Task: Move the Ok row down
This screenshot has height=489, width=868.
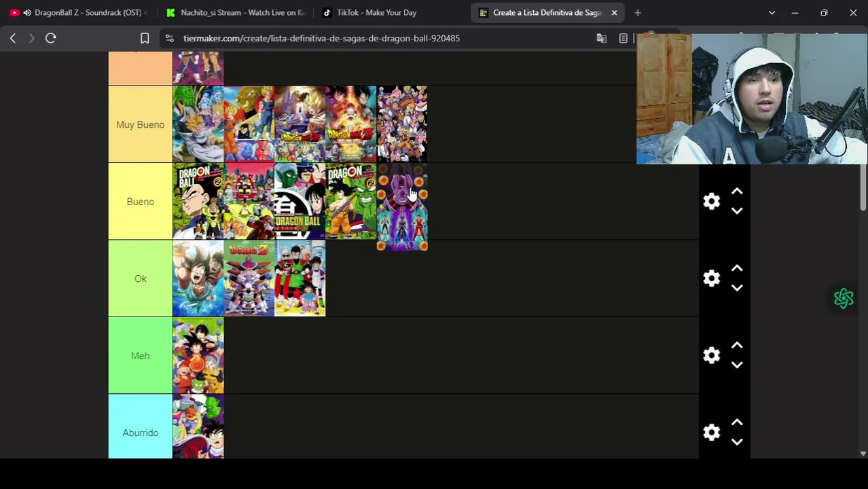Action: (737, 288)
